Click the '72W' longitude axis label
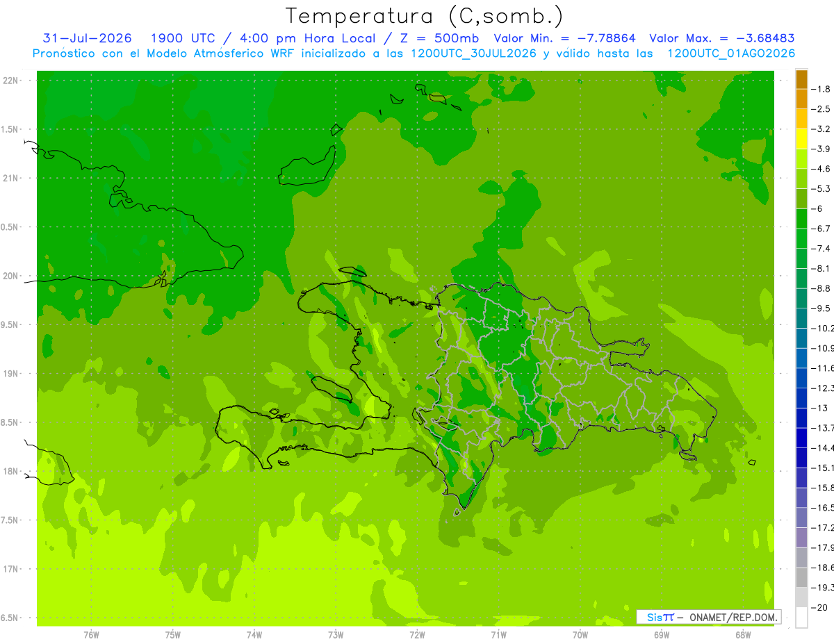Image resolution: width=834 pixels, height=644 pixels. [417, 635]
